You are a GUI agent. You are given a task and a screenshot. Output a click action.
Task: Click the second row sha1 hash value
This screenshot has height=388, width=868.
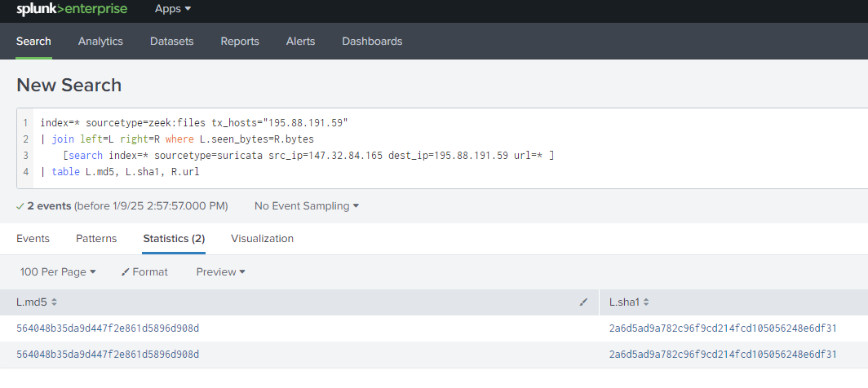pyautogui.click(x=723, y=355)
